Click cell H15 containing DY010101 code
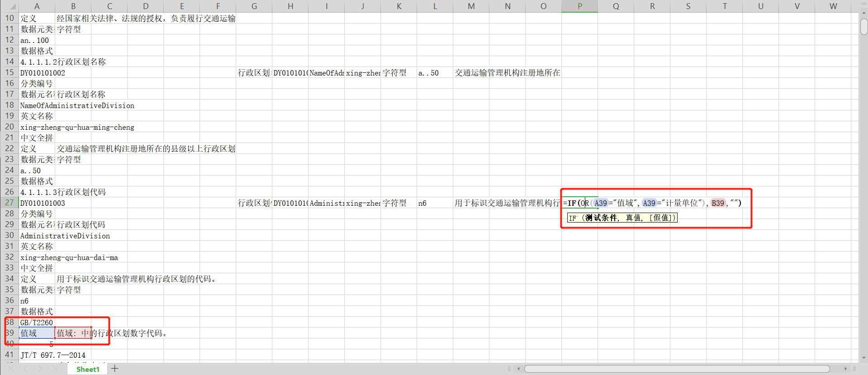This screenshot has width=868, height=375. 290,72
